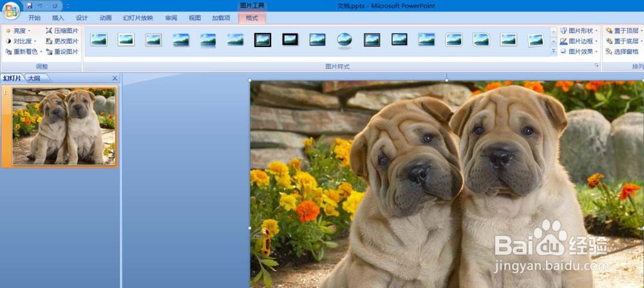Open the 插入 ribbon tab
644x288 pixels.
tap(58, 17)
